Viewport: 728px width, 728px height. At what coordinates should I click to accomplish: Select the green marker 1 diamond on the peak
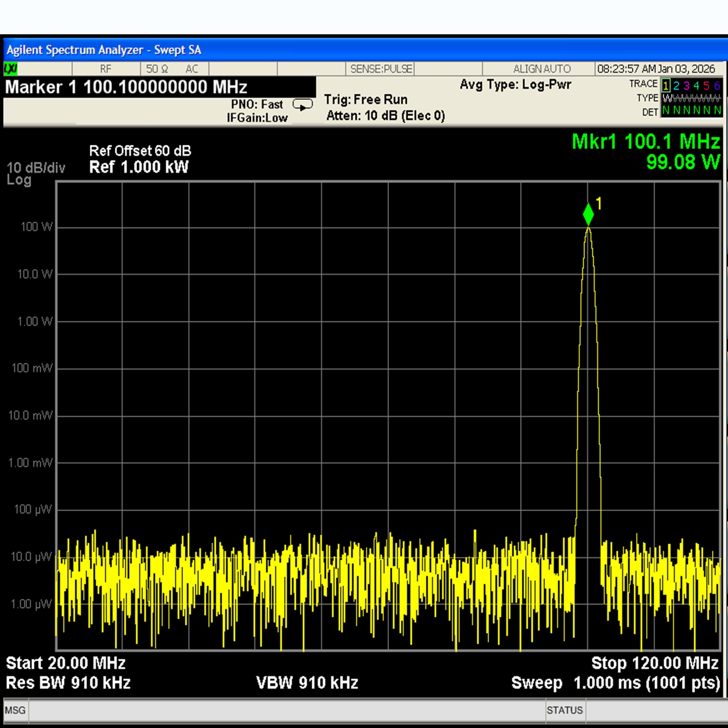coord(588,214)
